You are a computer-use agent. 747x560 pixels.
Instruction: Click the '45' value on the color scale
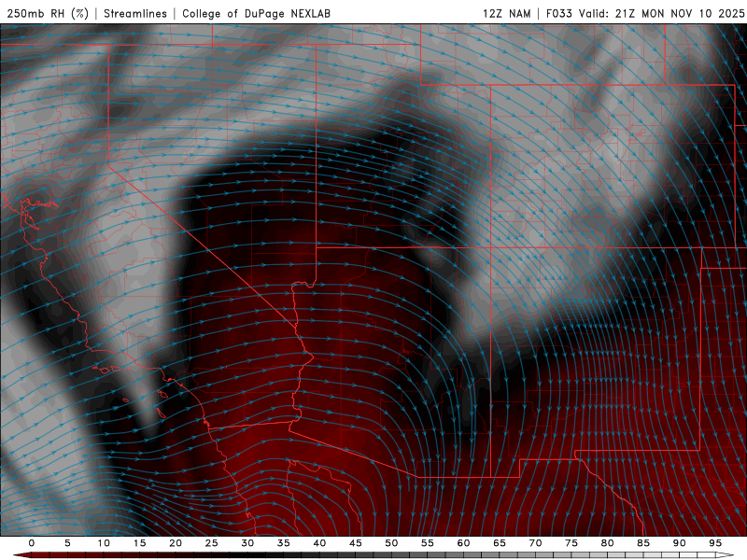[356, 543]
